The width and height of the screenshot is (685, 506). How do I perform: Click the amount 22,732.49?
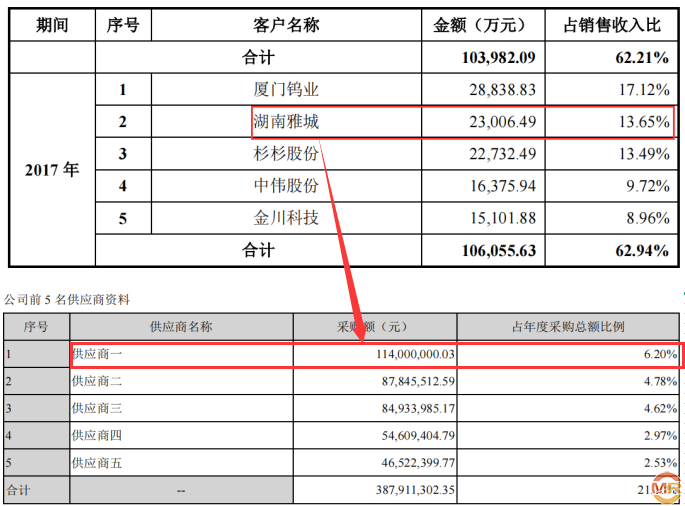(503, 154)
